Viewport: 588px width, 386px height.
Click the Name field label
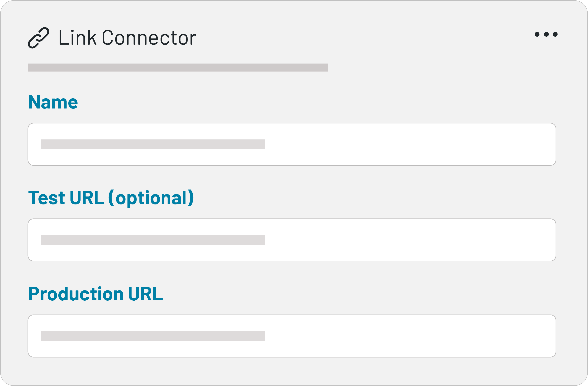click(53, 102)
